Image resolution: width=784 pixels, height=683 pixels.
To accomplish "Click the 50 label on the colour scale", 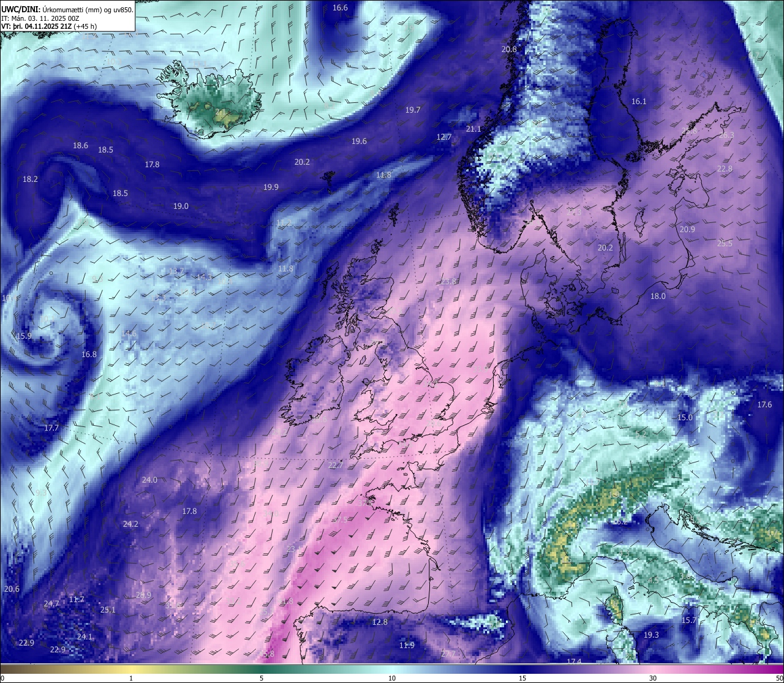I will [x=779, y=678].
